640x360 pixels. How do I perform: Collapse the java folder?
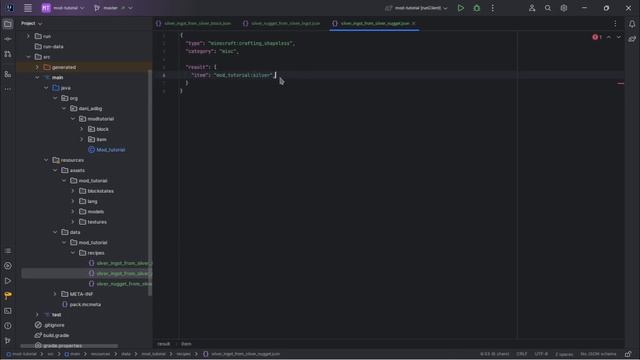point(46,88)
